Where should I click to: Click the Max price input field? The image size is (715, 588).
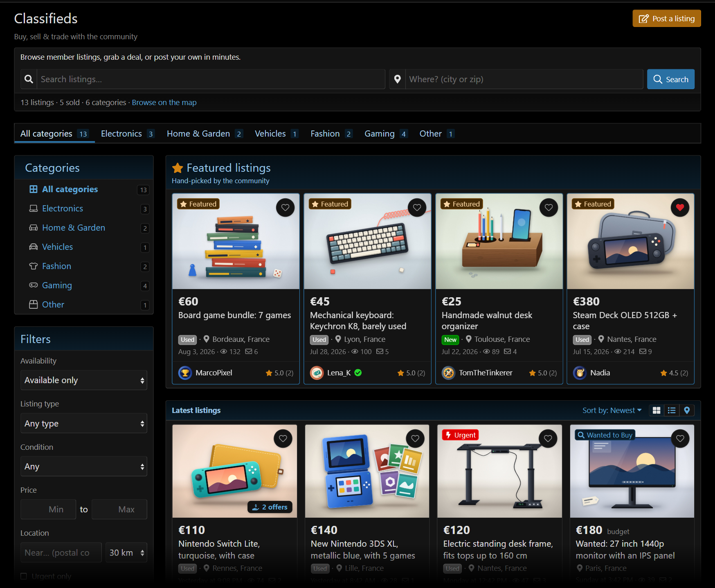[119, 509]
